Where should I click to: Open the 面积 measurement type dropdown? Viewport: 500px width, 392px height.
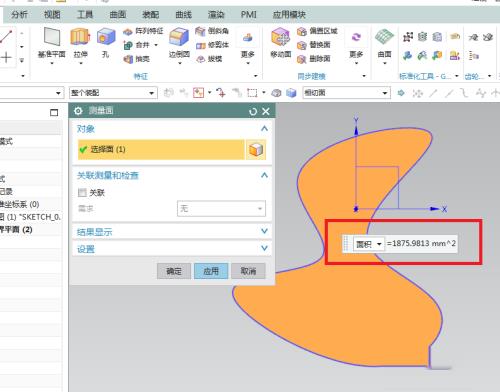[369, 244]
